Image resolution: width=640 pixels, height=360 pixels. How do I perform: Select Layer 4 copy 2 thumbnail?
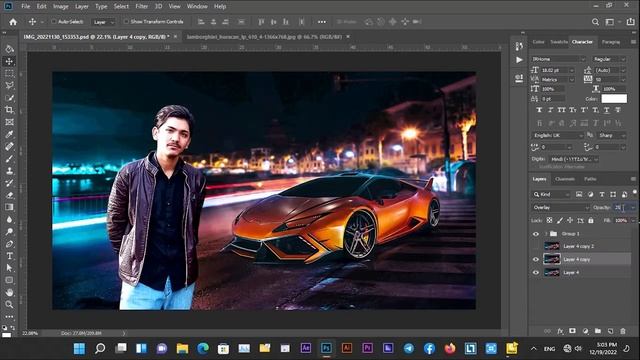(x=552, y=246)
